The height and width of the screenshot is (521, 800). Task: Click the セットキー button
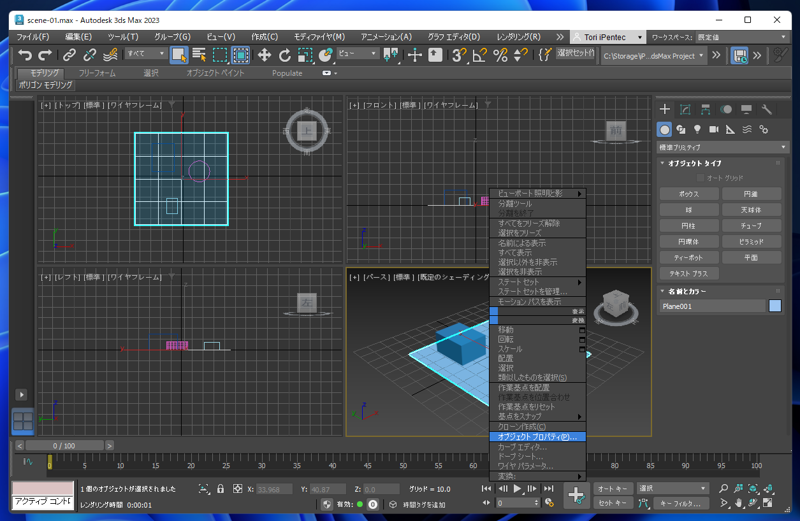click(613, 503)
